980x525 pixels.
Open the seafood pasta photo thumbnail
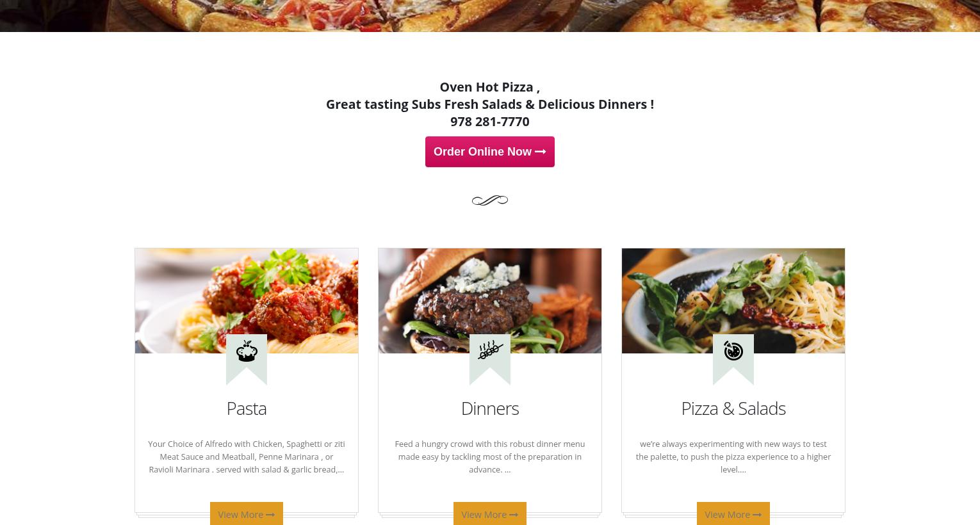click(x=733, y=301)
